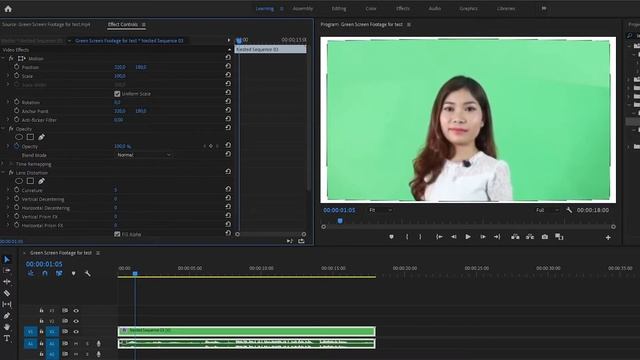Reset the Lens Distortion effect
This screenshot has width=640, height=360.
pos(228,172)
